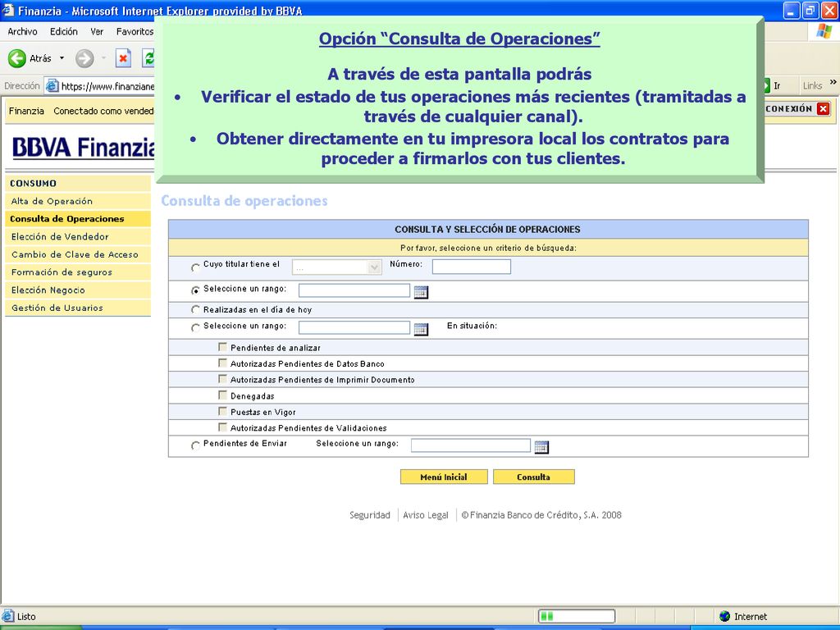This screenshot has height=630, width=840.
Task: Click the range field next to En situación
Action: [x=354, y=327]
